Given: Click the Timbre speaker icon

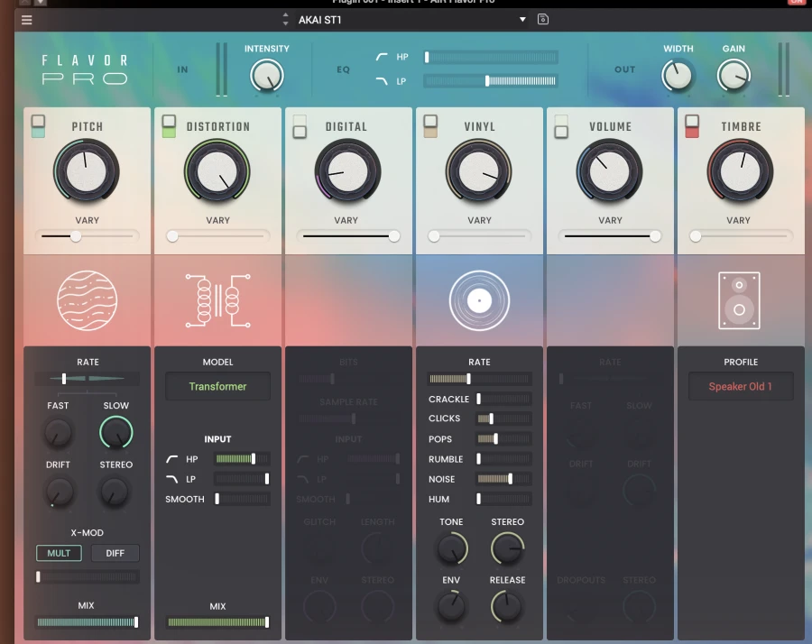Looking at the screenshot, I should tap(739, 300).
